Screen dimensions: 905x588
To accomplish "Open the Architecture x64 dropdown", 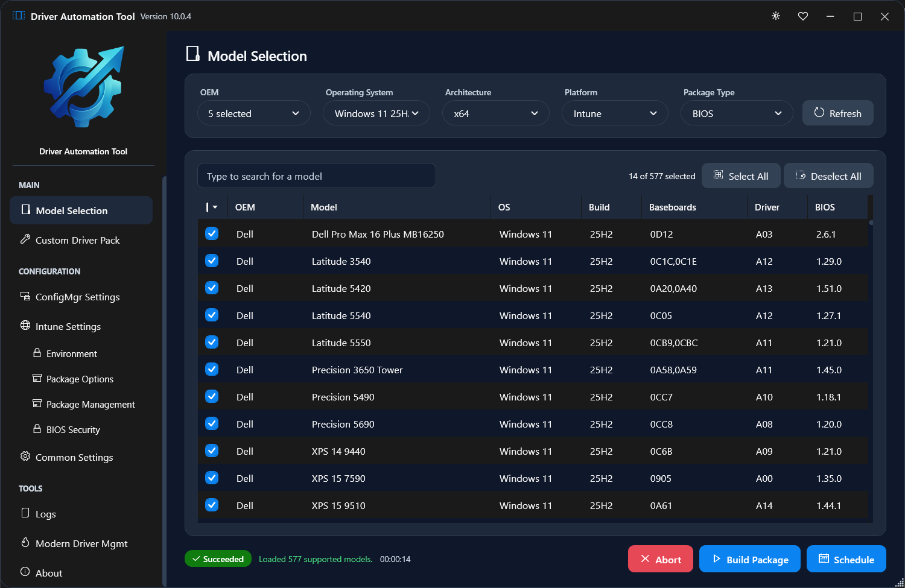I will [x=496, y=113].
